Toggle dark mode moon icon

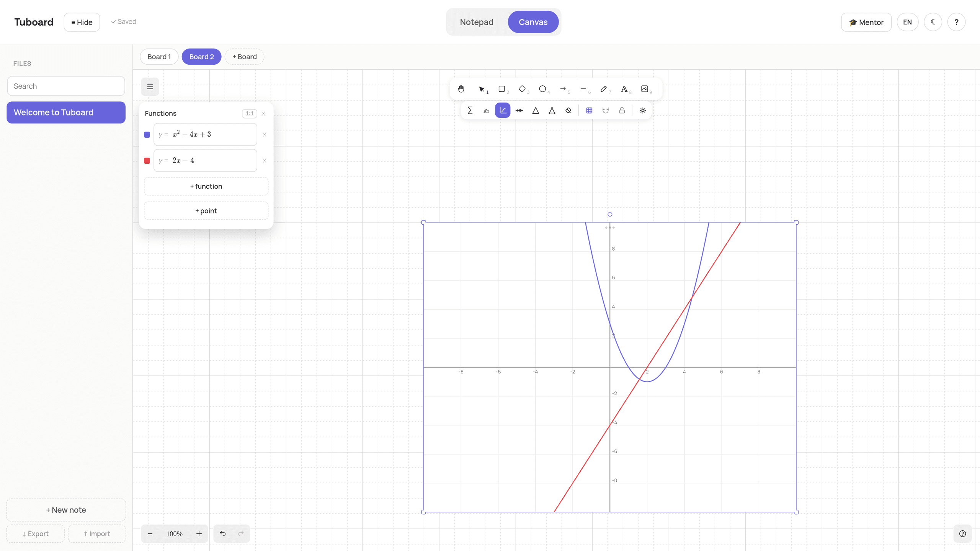pos(933,22)
